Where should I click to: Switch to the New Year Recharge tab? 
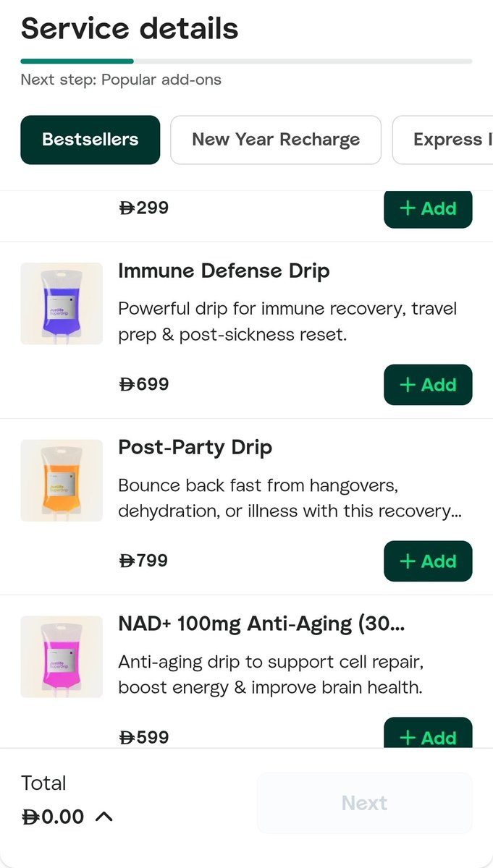[x=276, y=140]
